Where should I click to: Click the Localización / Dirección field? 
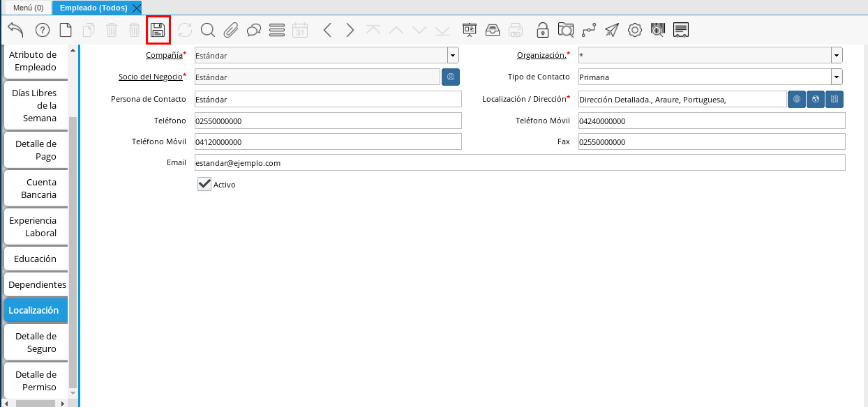[682, 99]
